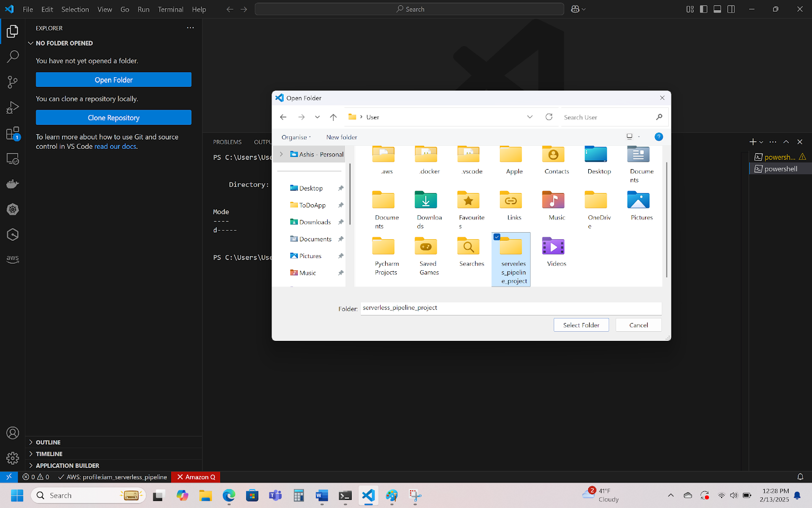Image resolution: width=812 pixels, height=508 pixels.
Task: Open Run and Debug view
Action: [x=13, y=107]
